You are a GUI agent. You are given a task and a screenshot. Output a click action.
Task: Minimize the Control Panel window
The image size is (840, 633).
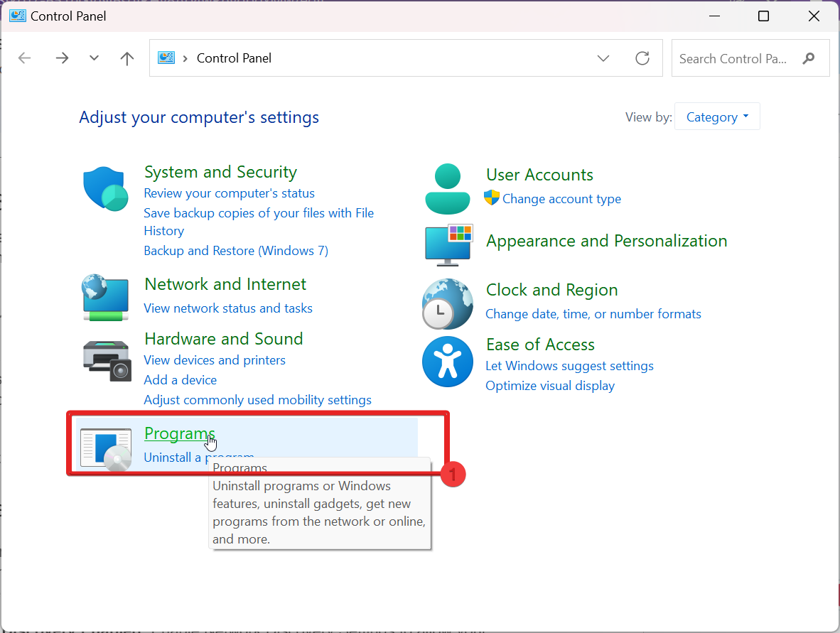coord(715,16)
